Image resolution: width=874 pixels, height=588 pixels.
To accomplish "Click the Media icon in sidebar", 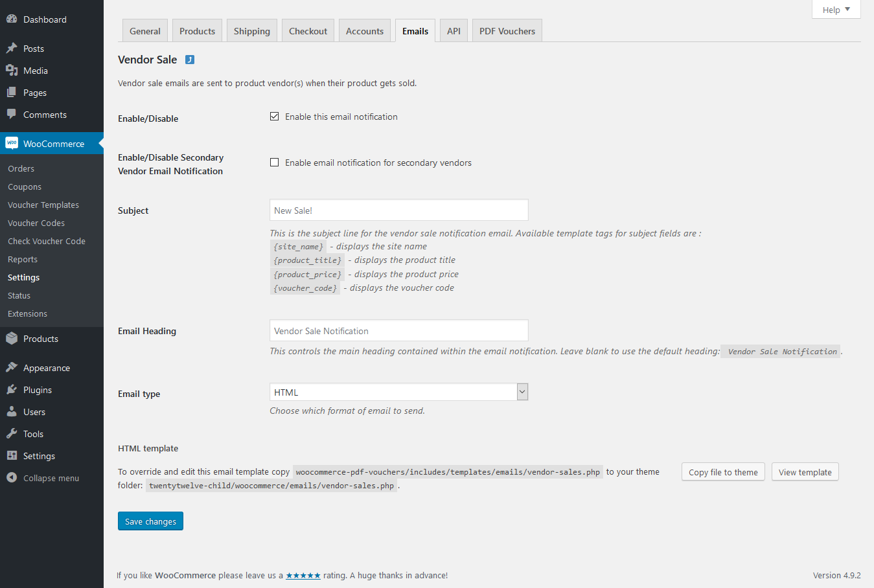I will click(x=12, y=71).
